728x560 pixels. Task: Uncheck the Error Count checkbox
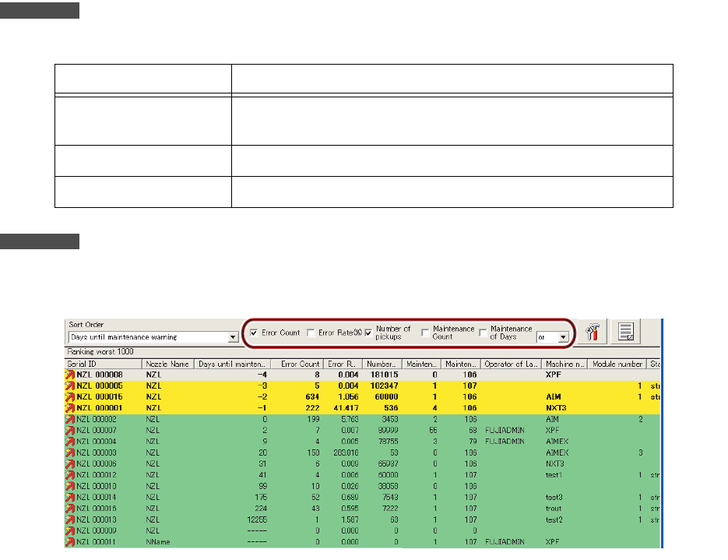coord(254,333)
